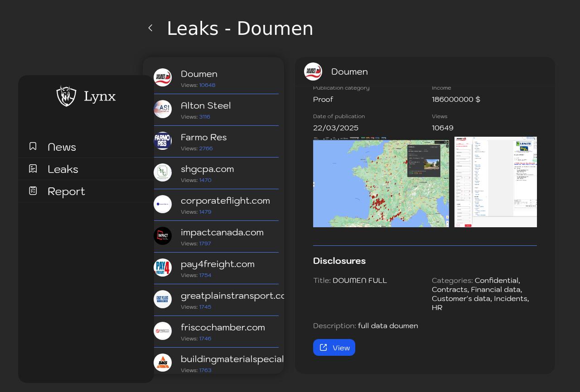Open the News menu item
The width and height of the screenshot is (580, 392).
tap(86, 147)
